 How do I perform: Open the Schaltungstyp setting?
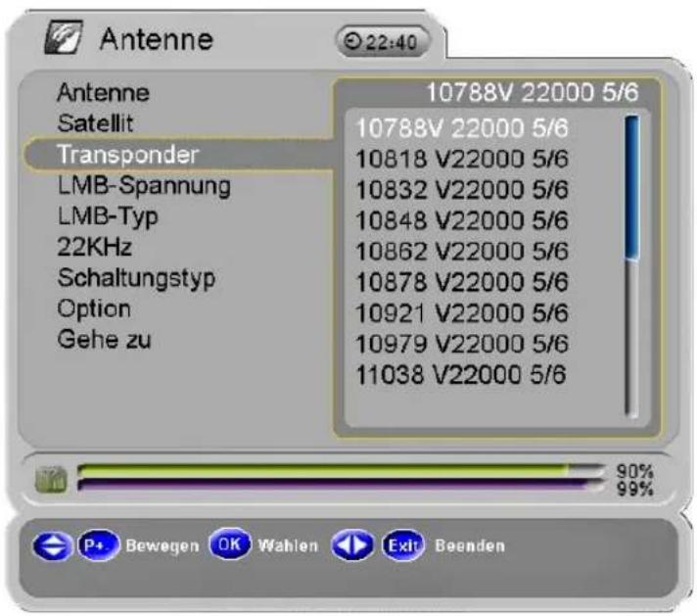coord(136,279)
